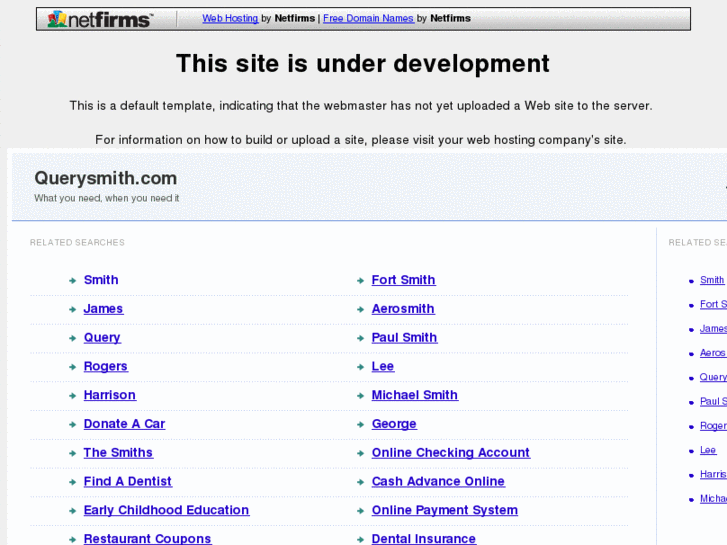Click arrow icon beside Online Payment System
Screen dimensions: 727x545
coord(360,511)
